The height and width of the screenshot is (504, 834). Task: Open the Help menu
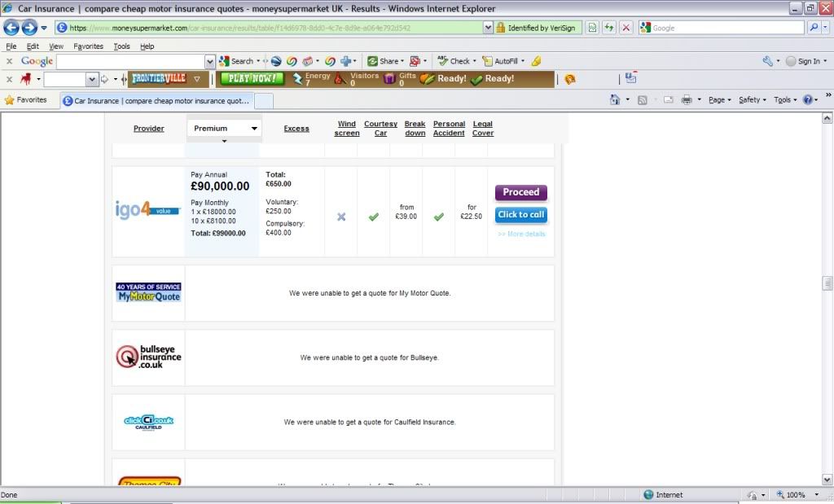point(147,46)
